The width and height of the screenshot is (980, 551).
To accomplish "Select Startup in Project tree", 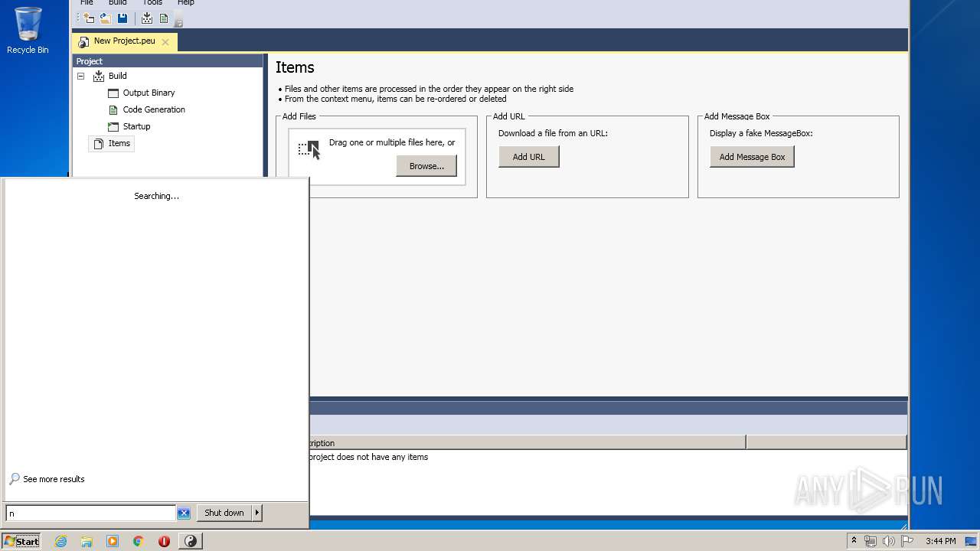I will (x=136, y=126).
